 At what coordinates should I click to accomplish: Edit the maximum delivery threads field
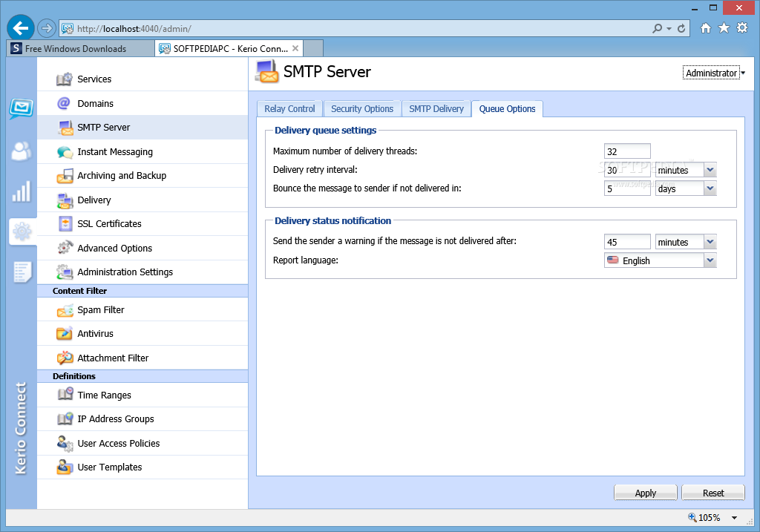627,151
